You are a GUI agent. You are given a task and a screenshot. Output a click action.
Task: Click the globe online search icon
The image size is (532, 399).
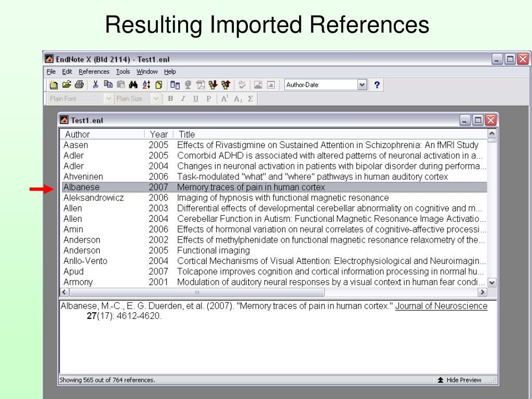188,85
